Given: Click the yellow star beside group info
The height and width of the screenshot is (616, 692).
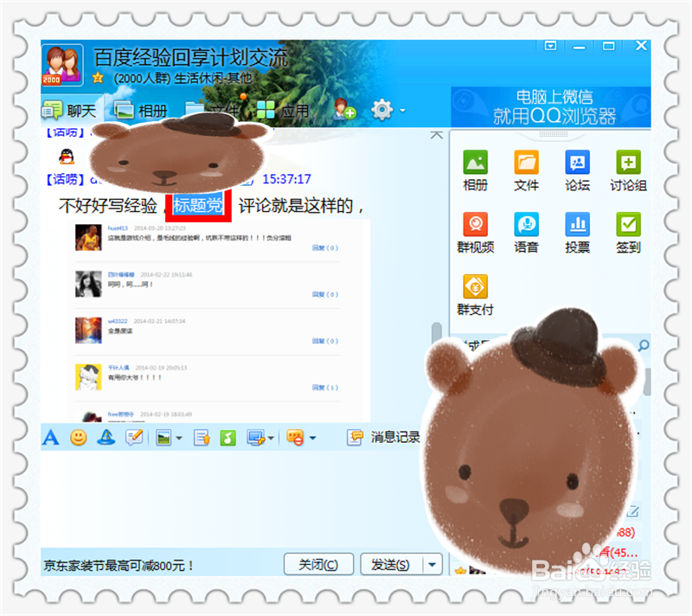Looking at the screenshot, I should pyautogui.click(x=98, y=79).
